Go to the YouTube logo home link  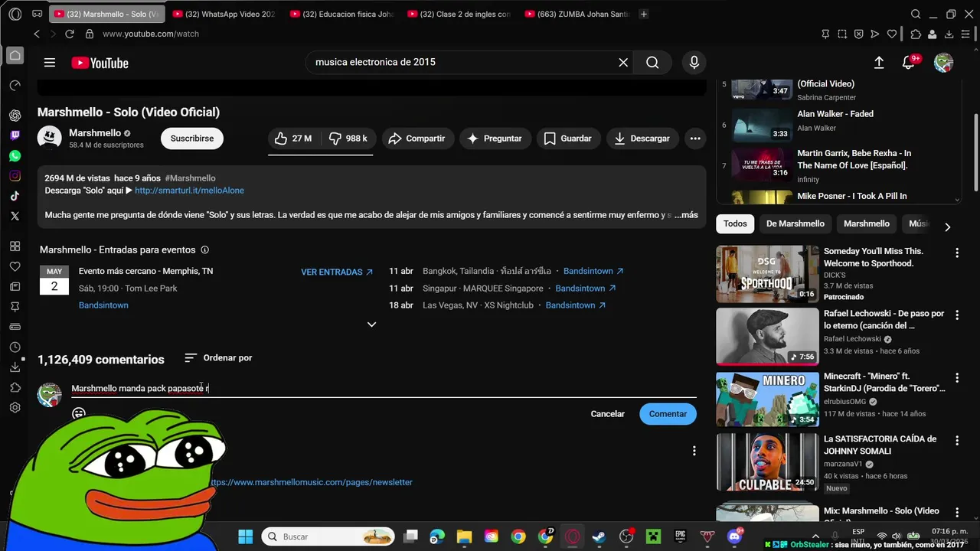tap(100, 63)
